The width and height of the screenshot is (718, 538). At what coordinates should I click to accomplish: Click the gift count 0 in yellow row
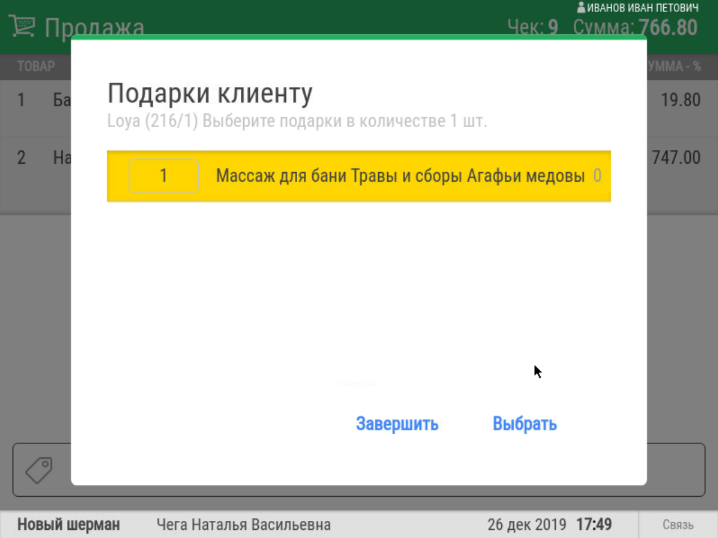click(597, 176)
